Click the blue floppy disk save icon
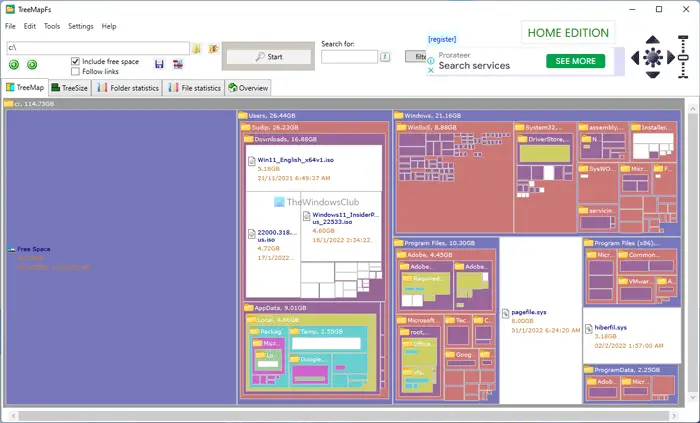 point(159,64)
